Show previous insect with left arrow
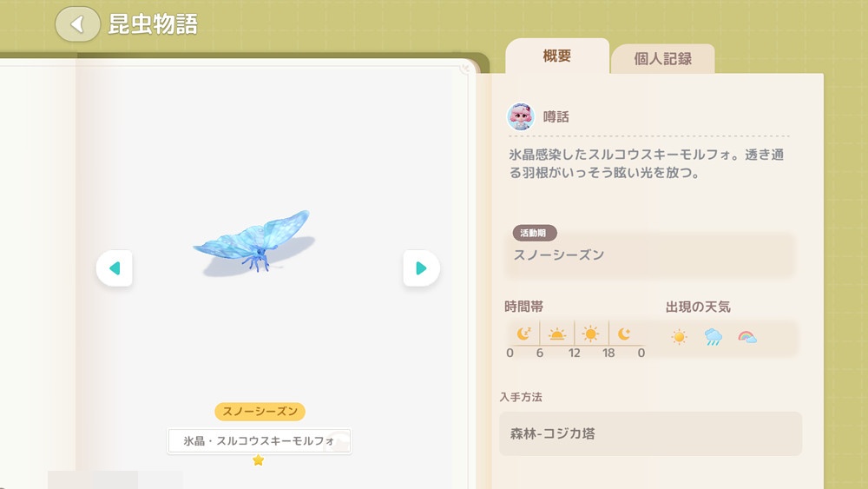This screenshot has height=489, width=868. pos(115,268)
